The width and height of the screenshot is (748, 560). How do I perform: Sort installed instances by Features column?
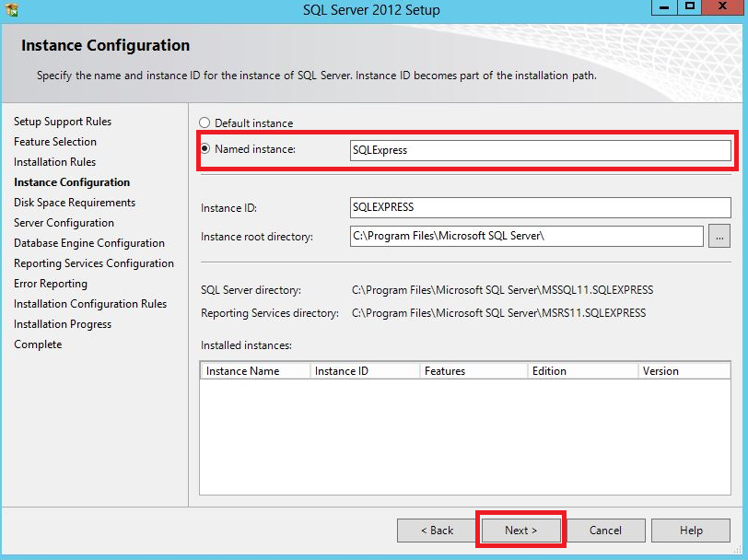(474, 370)
